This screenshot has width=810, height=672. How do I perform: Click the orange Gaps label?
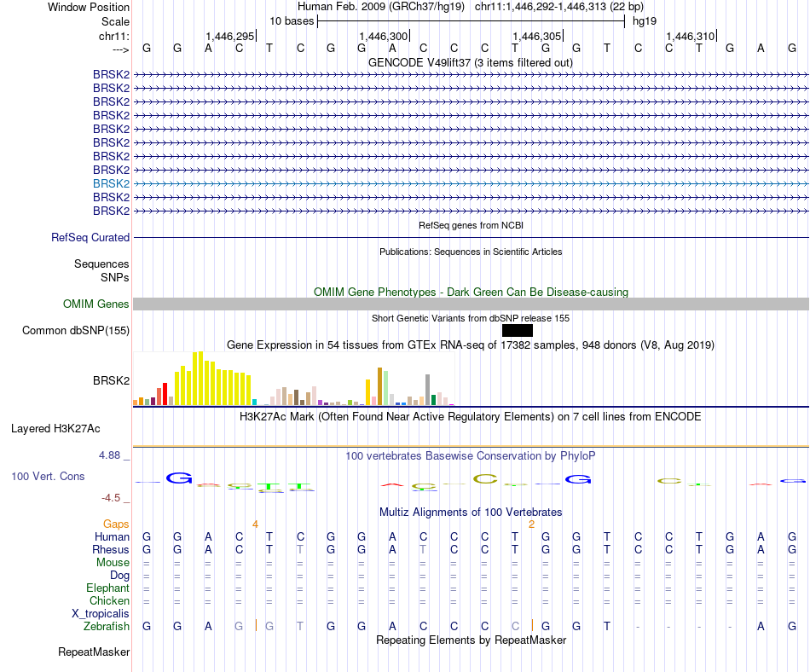pyautogui.click(x=116, y=524)
